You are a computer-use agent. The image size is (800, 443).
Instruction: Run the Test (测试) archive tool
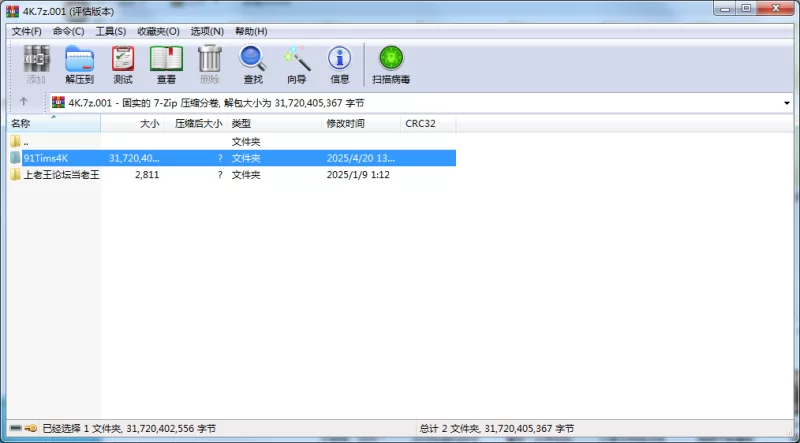pos(123,64)
